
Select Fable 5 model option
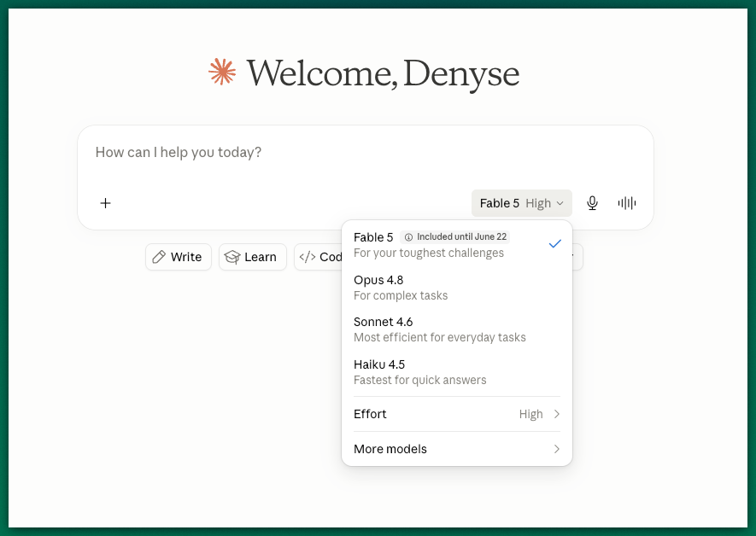pyautogui.click(x=456, y=245)
